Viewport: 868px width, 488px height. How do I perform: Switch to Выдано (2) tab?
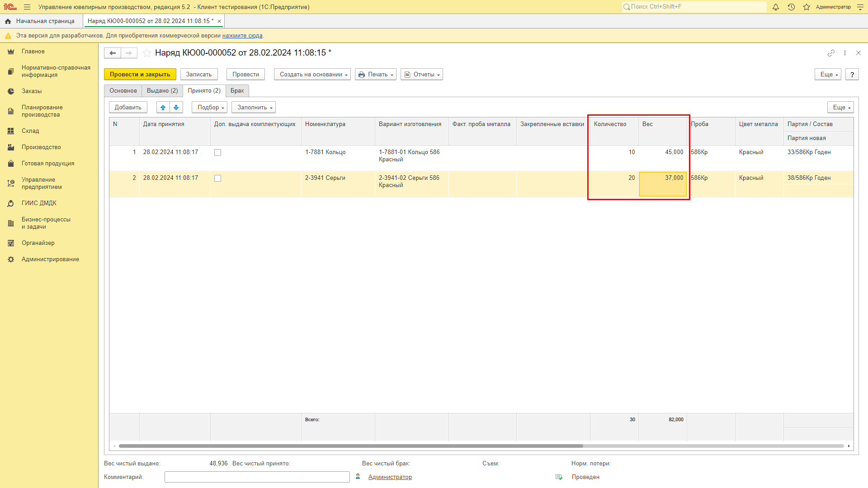(162, 91)
